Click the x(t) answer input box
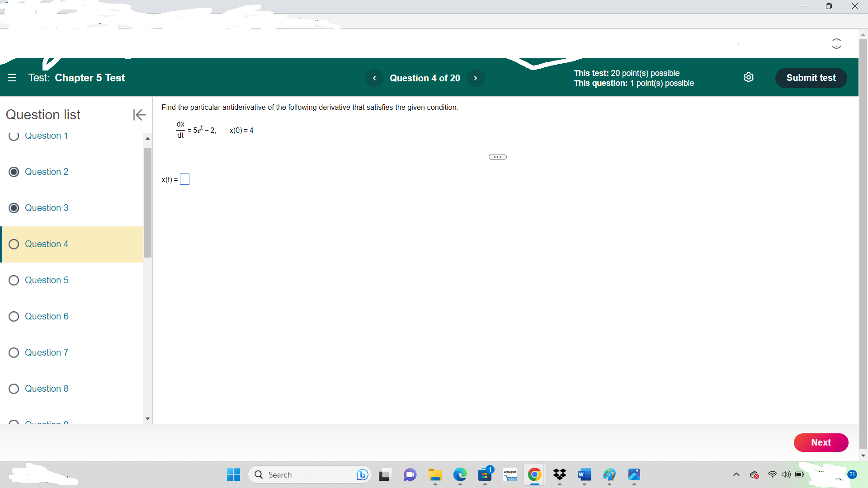868x488 pixels. pos(184,179)
